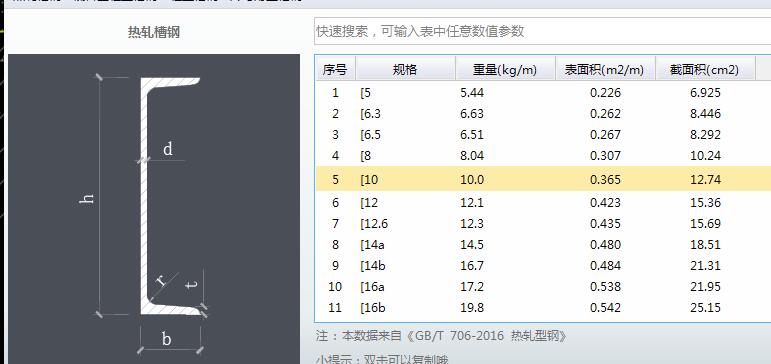
Task: Click weight value 16.7
Action: tap(472, 266)
